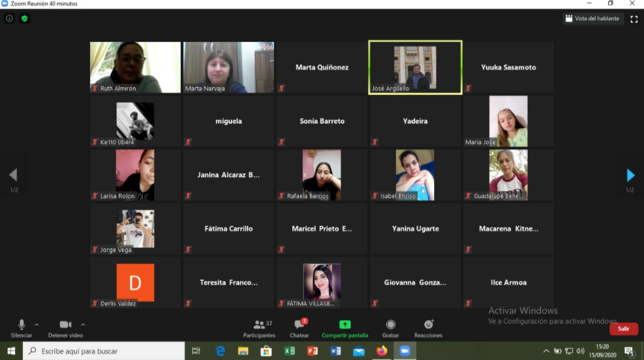Open Microsoft Store from taskbar

pos(266,351)
